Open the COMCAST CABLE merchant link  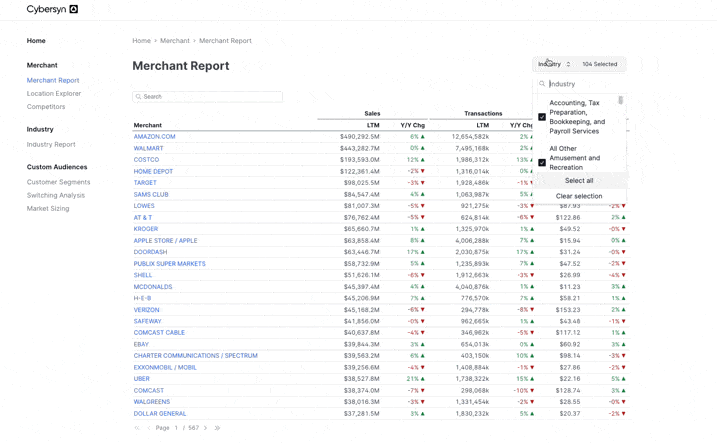click(x=159, y=332)
